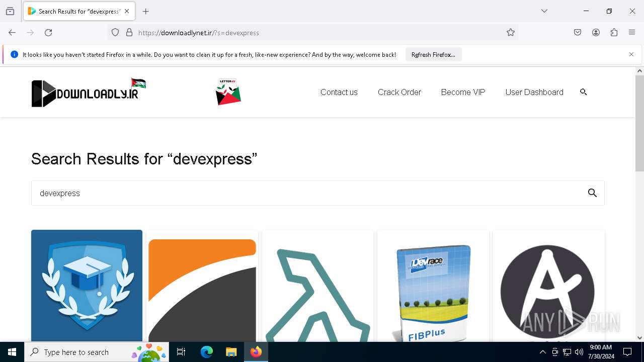The width and height of the screenshot is (644, 362).
Task: Close the Search Results tab
Action: click(x=127, y=11)
